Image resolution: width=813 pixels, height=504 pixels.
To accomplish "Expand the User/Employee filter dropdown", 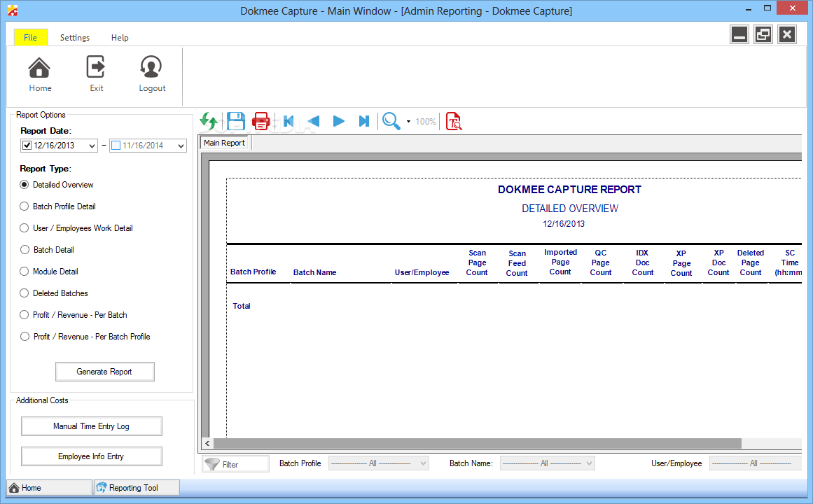I will [756, 463].
